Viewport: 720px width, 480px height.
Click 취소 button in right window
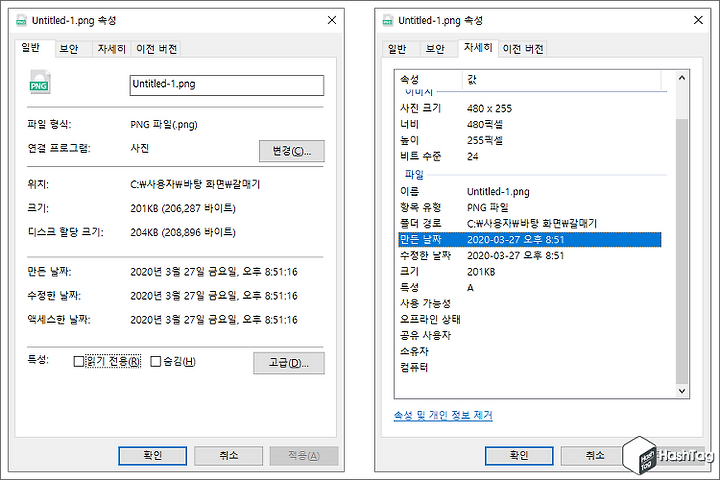[595, 456]
